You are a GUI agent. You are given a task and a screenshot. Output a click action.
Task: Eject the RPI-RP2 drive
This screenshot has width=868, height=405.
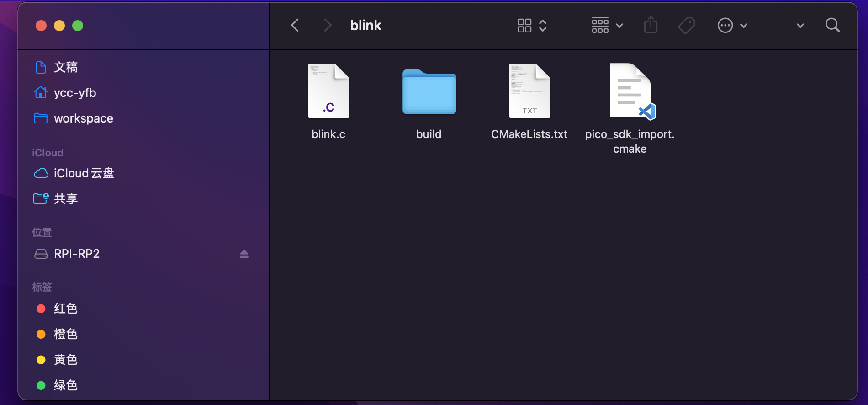(x=244, y=254)
